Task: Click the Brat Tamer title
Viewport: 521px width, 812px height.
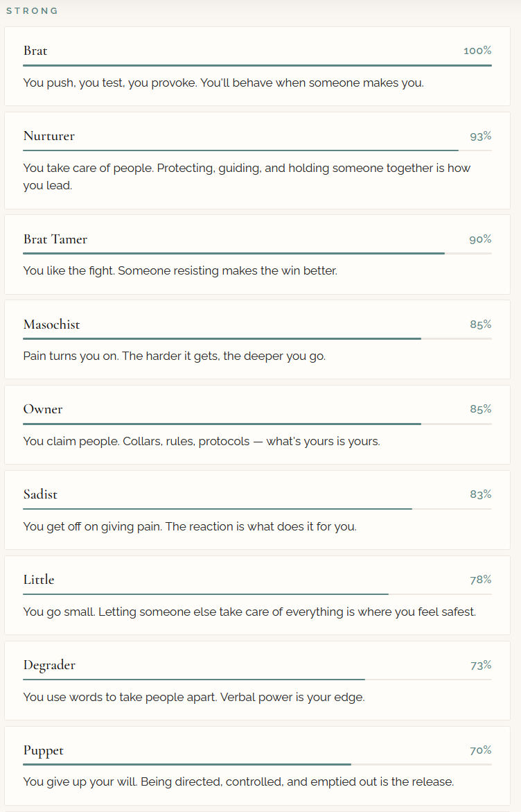Action: click(x=55, y=239)
